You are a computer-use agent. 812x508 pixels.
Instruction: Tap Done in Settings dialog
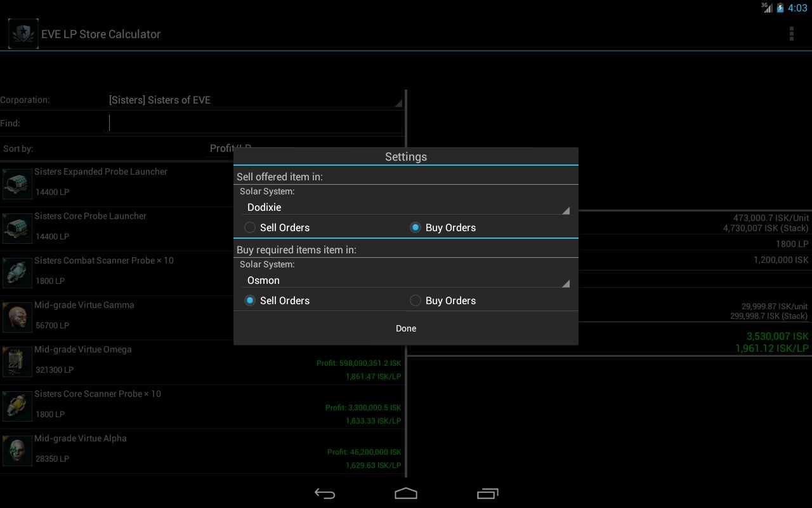(406, 328)
